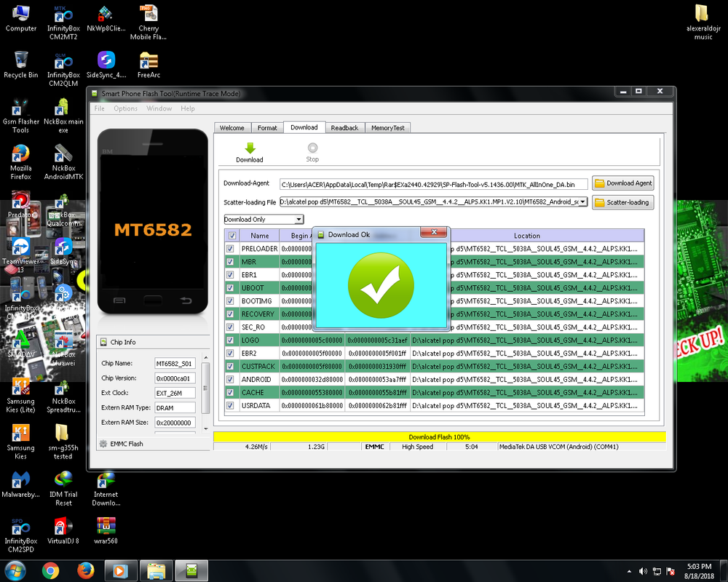Click the Download Flash 100% progress bar
This screenshot has width=728, height=582.
(x=439, y=436)
